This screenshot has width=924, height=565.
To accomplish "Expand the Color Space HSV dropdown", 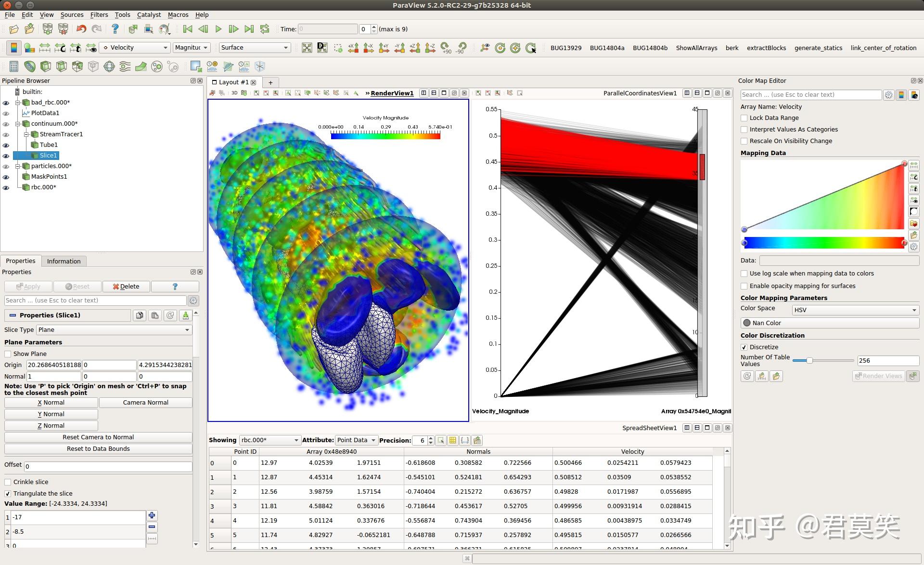I will [855, 310].
